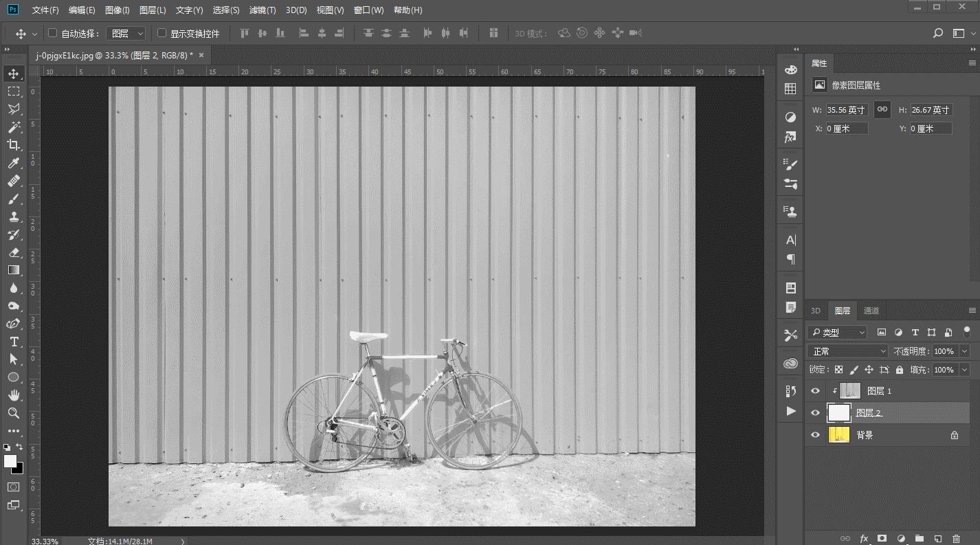Open the 不透明度 slider dropdown arrow
Image resolution: width=980 pixels, height=545 pixels.
coord(965,351)
